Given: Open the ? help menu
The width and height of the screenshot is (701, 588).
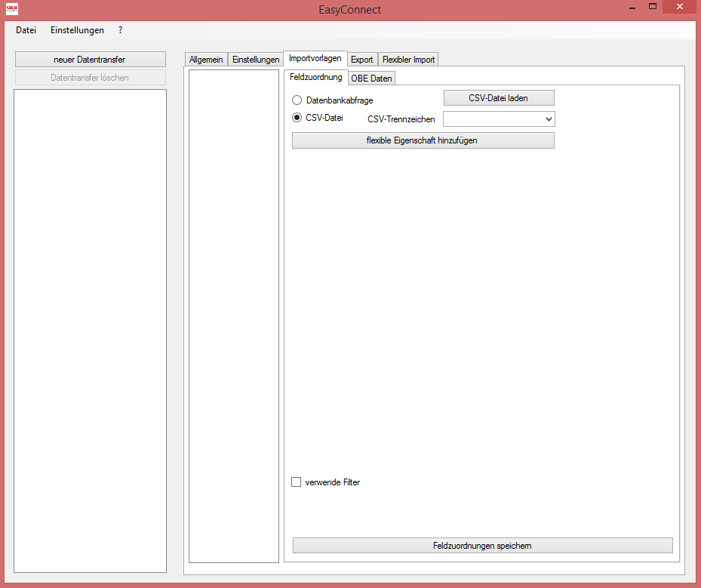Looking at the screenshot, I should pos(120,30).
